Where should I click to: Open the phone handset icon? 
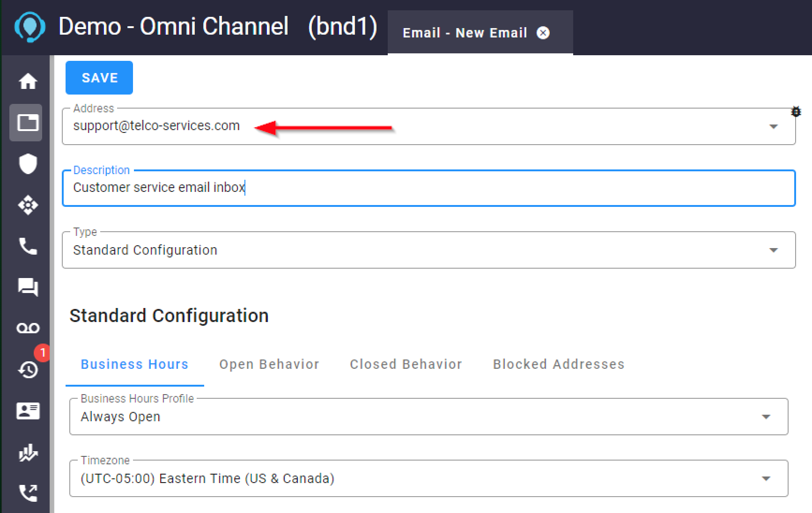28,246
